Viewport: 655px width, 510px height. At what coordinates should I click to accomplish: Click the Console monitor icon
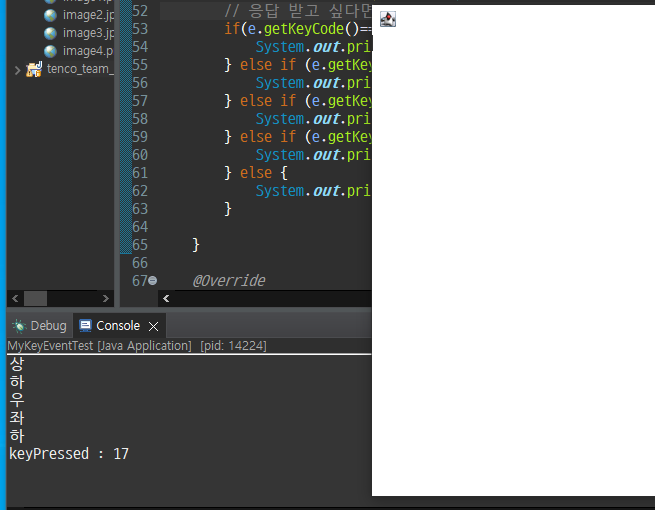pyautogui.click(x=85, y=325)
